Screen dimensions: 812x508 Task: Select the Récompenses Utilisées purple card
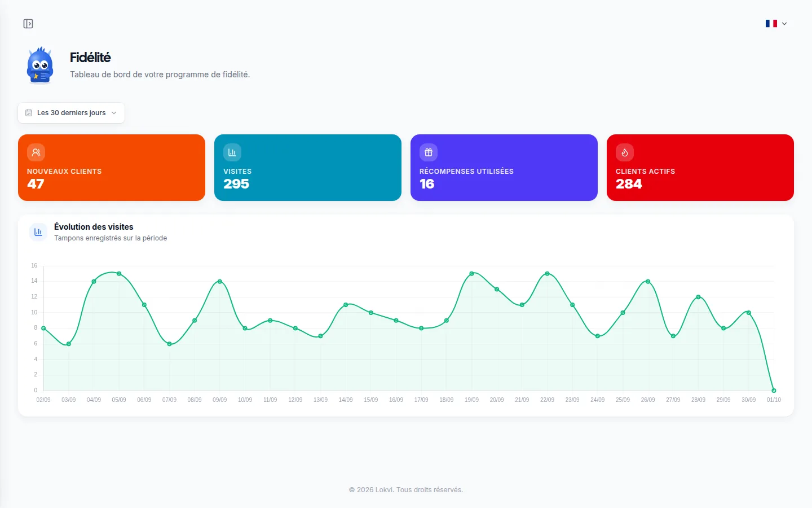click(x=504, y=168)
